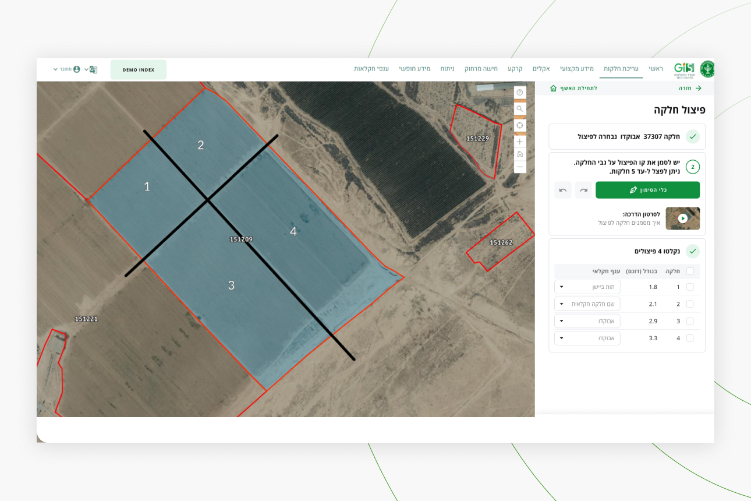
Task: Select split parcel number 2 on map
Action: point(201,145)
